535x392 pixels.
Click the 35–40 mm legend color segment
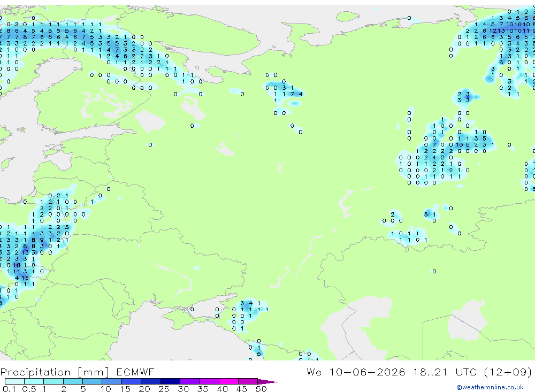(209, 381)
